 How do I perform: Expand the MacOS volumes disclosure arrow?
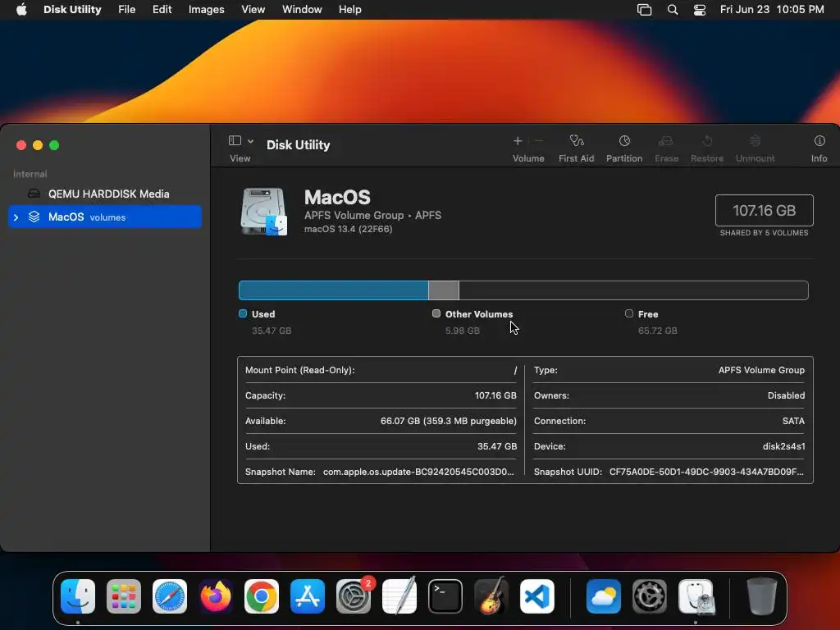16,217
